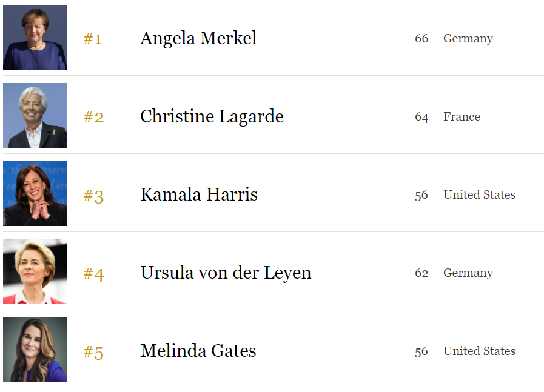Image resolution: width=544 pixels, height=392 pixels.
Task: Select the #3 rank label
Action: point(93,196)
